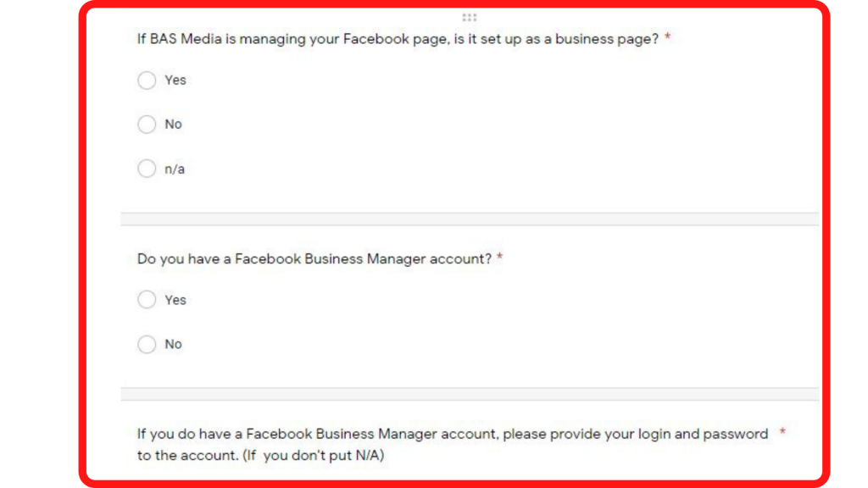
Task: Select the No radio for business page question
Action: [147, 125]
